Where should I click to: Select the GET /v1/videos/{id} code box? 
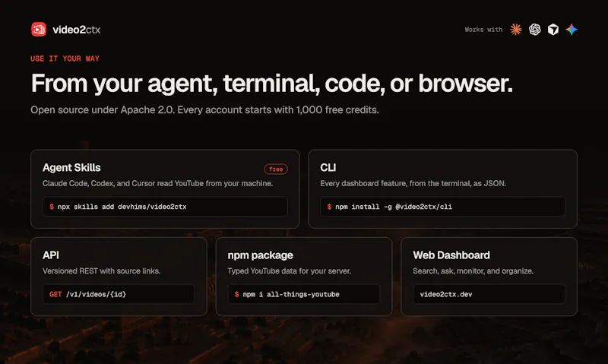pyautogui.click(x=119, y=294)
